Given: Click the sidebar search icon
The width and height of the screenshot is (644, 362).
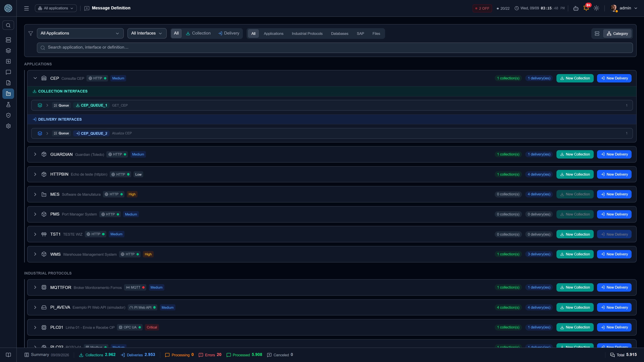Looking at the screenshot, I should tap(8, 25).
